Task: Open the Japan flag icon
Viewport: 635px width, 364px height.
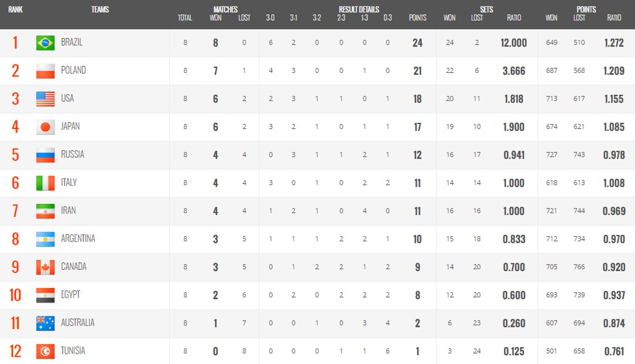Action: 45,126
